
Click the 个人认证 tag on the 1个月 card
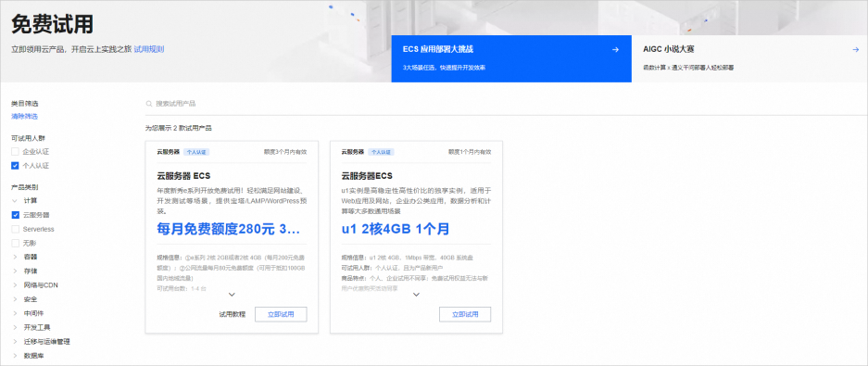point(382,152)
